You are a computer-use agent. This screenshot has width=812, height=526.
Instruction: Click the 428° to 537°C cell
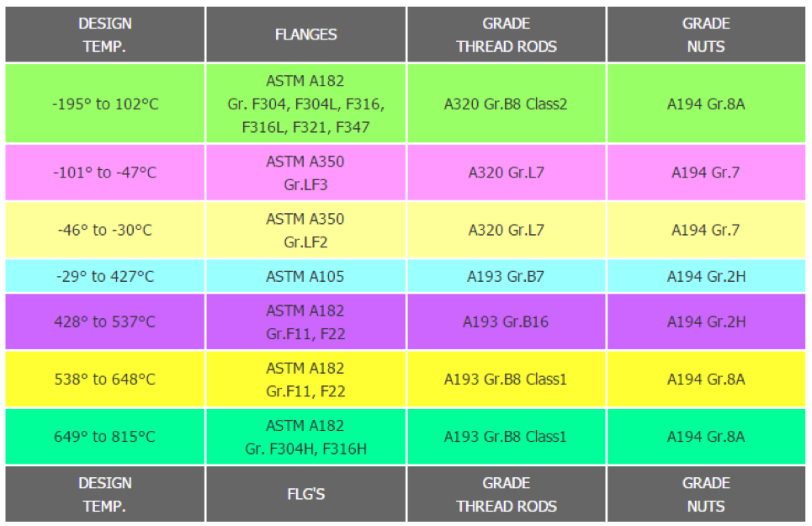pyautogui.click(x=105, y=321)
